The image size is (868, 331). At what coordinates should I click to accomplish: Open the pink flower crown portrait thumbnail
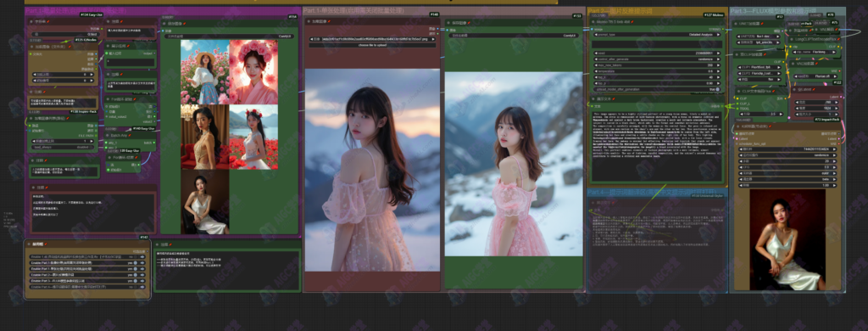coord(253,71)
